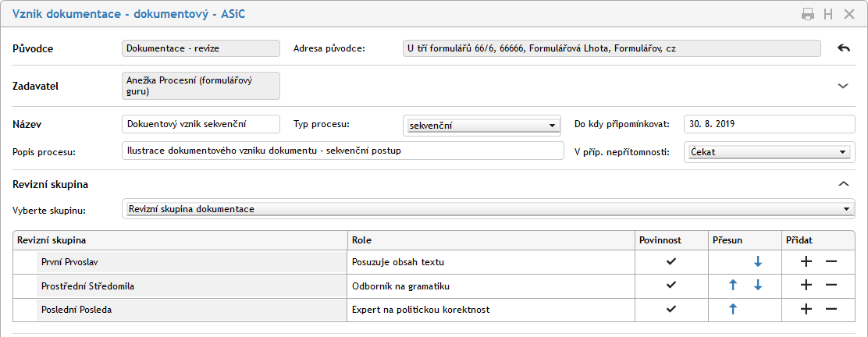The image size is (868, 337).
Task: Expand the Zadavatel section
Action: click(x=843, y=86)
